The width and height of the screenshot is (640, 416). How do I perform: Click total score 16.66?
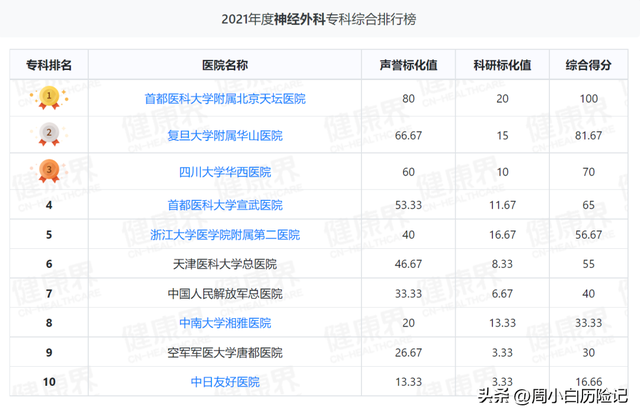589,382
